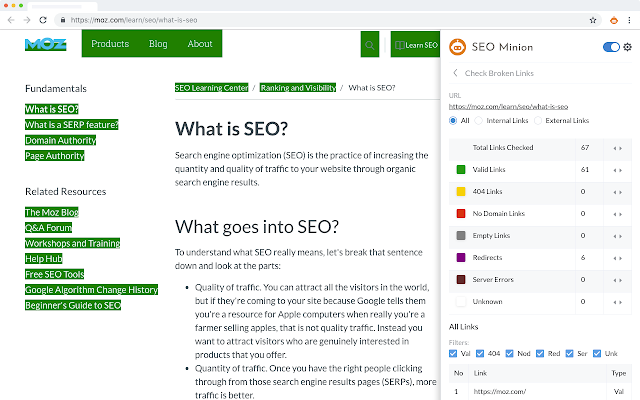Click the arrows in the Redirects row

(x=617, y=256)
